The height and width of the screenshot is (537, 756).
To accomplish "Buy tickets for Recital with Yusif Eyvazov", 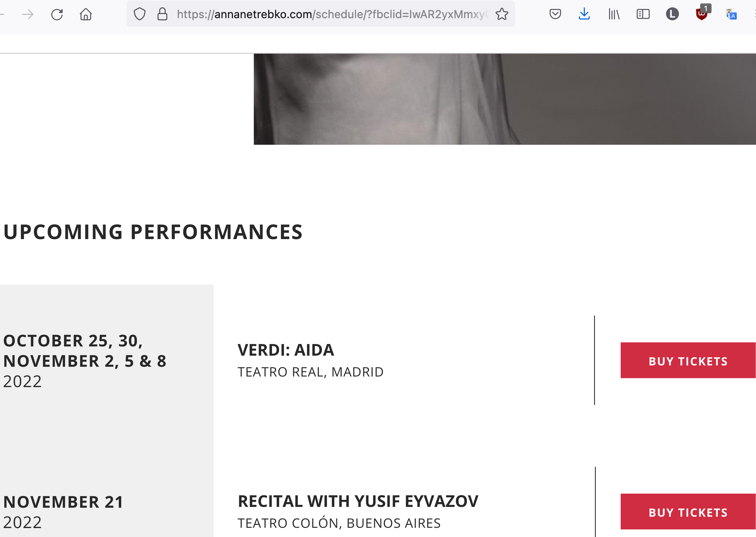I will click(688, 512).
